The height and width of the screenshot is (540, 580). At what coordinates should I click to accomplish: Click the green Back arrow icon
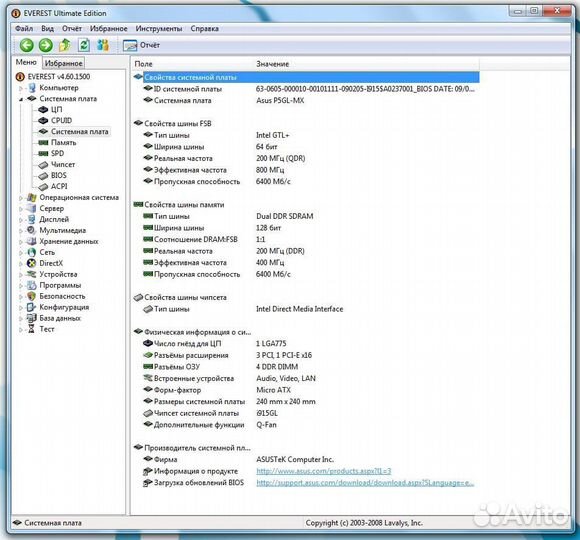tap(26, 45)
